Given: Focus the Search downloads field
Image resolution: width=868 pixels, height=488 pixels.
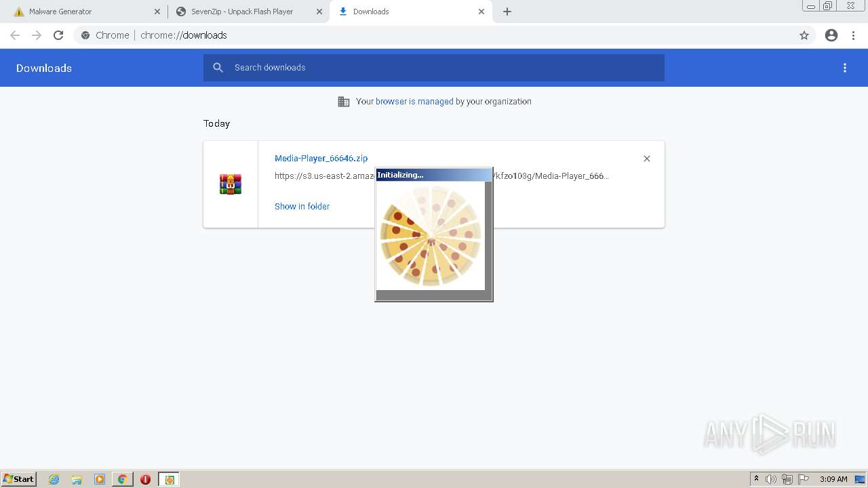Looking at the screenshot, I should point(434,68).
